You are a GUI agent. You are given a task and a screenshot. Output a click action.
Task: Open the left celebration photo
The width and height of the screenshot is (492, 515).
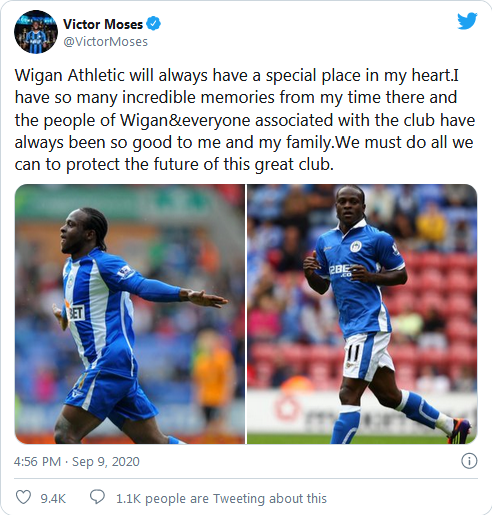[130, 314]
